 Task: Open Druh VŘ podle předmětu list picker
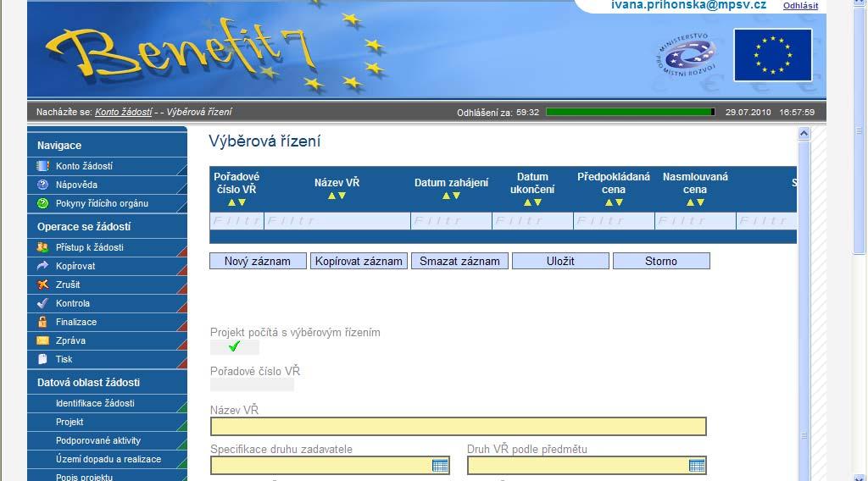point(697,466)
